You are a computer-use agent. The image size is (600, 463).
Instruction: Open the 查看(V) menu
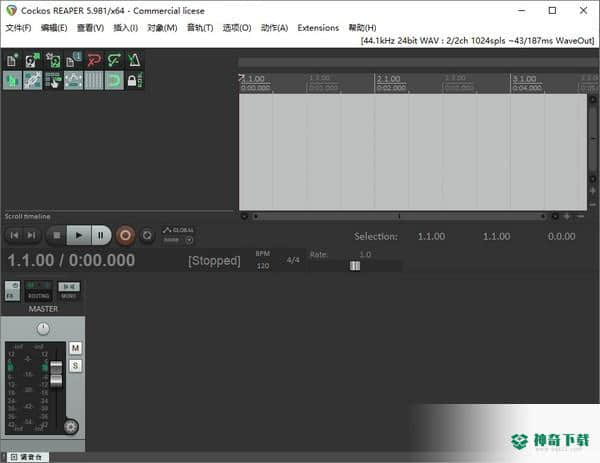click(90, 28)
